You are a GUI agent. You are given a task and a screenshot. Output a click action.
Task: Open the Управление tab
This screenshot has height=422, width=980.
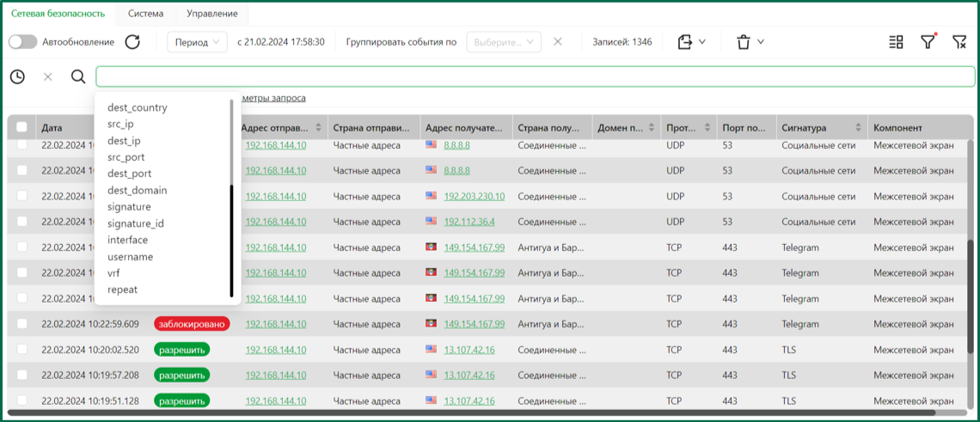212,14
